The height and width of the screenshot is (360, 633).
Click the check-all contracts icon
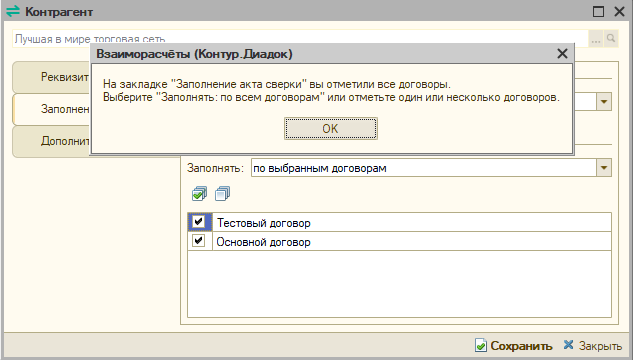(x=199, y=194)
